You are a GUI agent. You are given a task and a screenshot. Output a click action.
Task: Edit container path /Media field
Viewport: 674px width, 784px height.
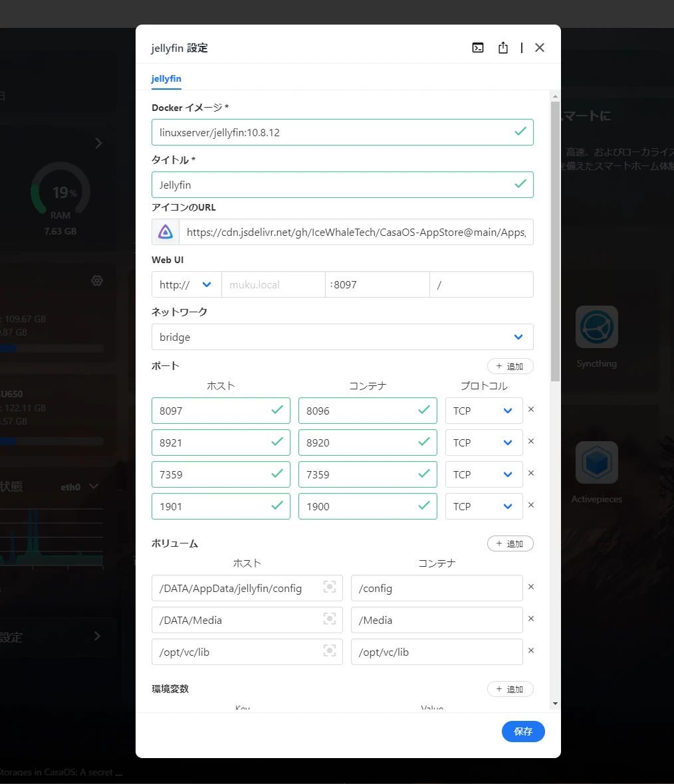(437, 621)
